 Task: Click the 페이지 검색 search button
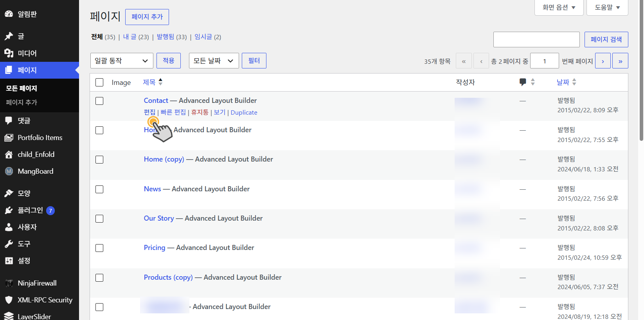click(606, 40)
